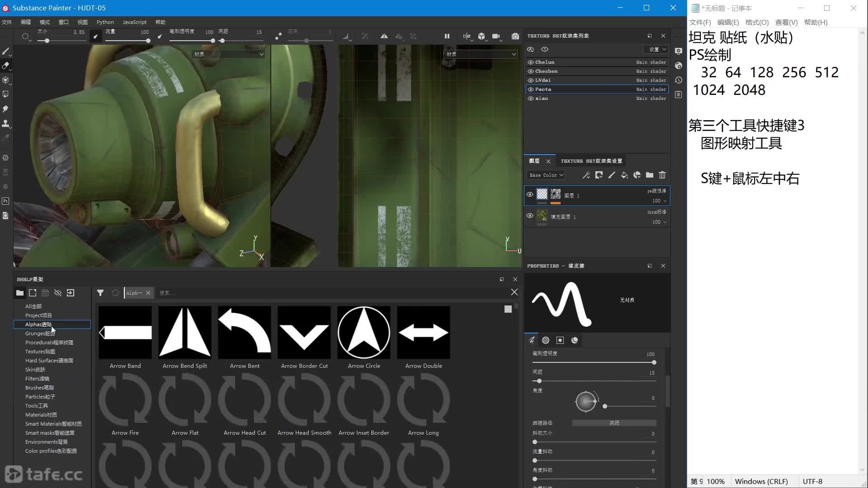Image resolution: width=868 pixels, height=488 pixels.
Task: Click the filter funnel icon in shelf
Action: point(100,293)
